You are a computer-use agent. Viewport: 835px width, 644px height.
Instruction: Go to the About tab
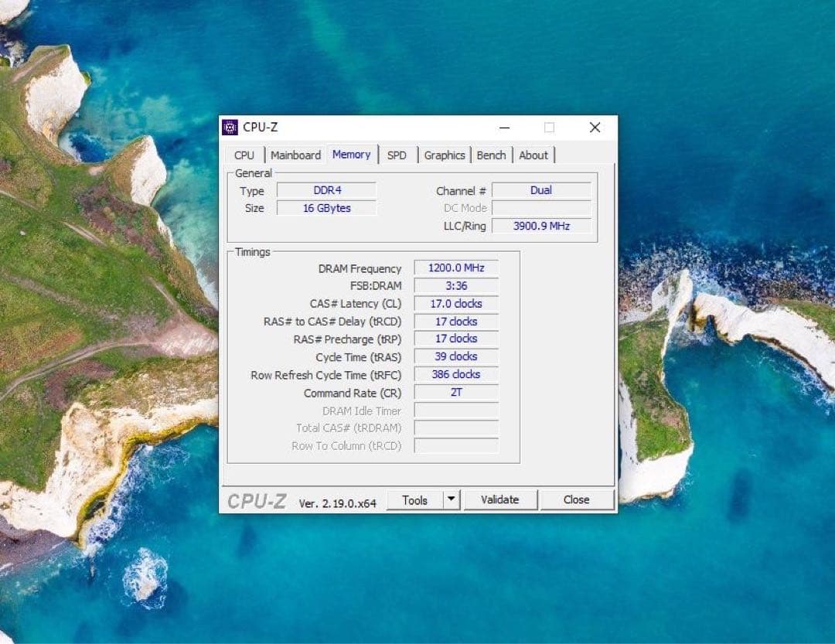point(533,155)
